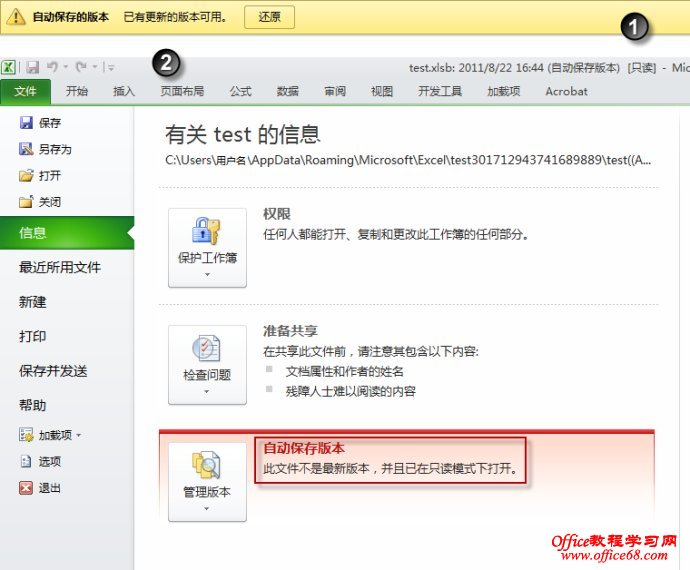Switch to the 页面布局 ribbon tab
Image resolution: width=690 pixels, height=570 pixels.
pyautogui.click(x=182, y=91)
